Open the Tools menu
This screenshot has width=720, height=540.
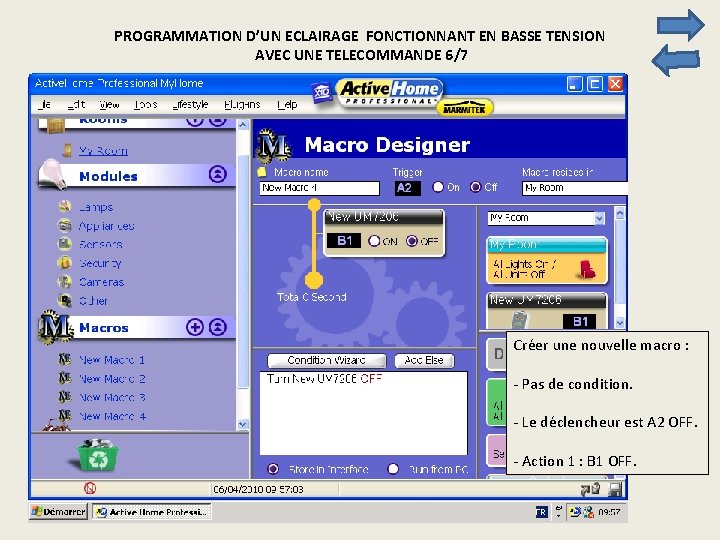point(146,105)
